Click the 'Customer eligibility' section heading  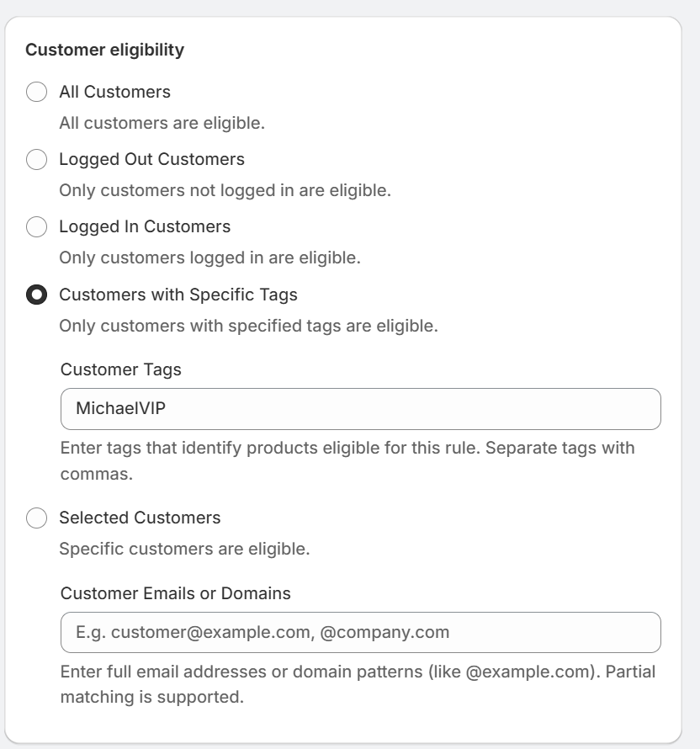pyautogui.click(x=104, y=50)
